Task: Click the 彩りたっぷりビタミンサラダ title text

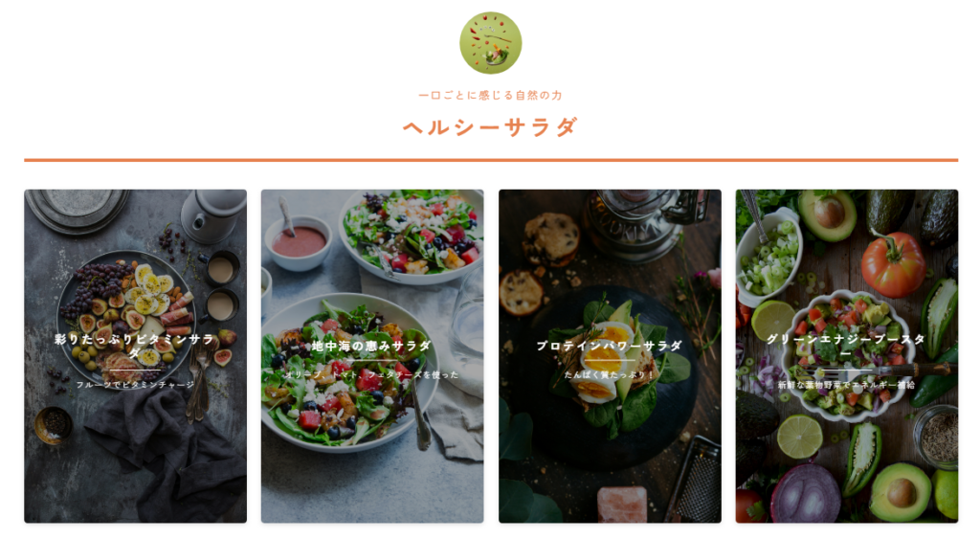Action: tap(135, 346)
